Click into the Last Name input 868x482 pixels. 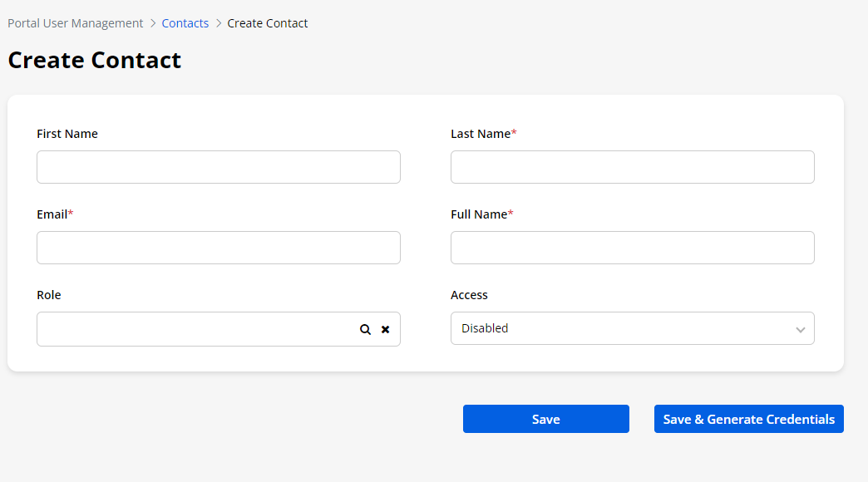pyautogui.click(x=632, y=167)
